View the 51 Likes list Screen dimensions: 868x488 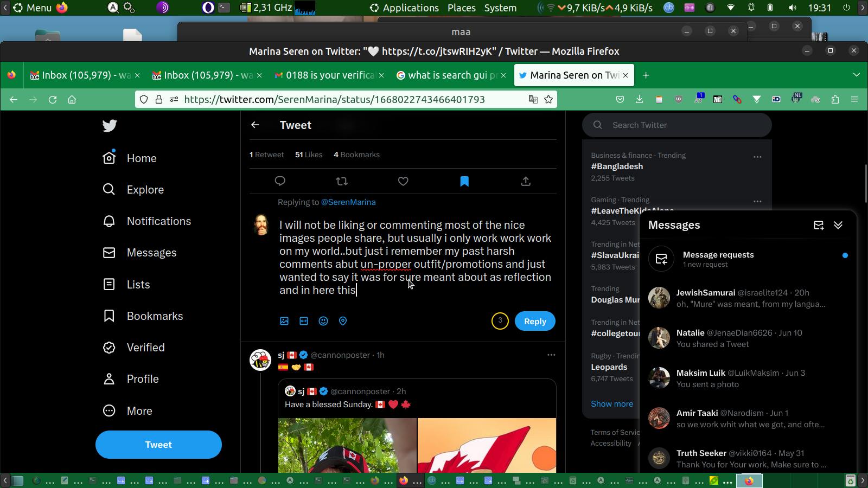click(309, 155)
